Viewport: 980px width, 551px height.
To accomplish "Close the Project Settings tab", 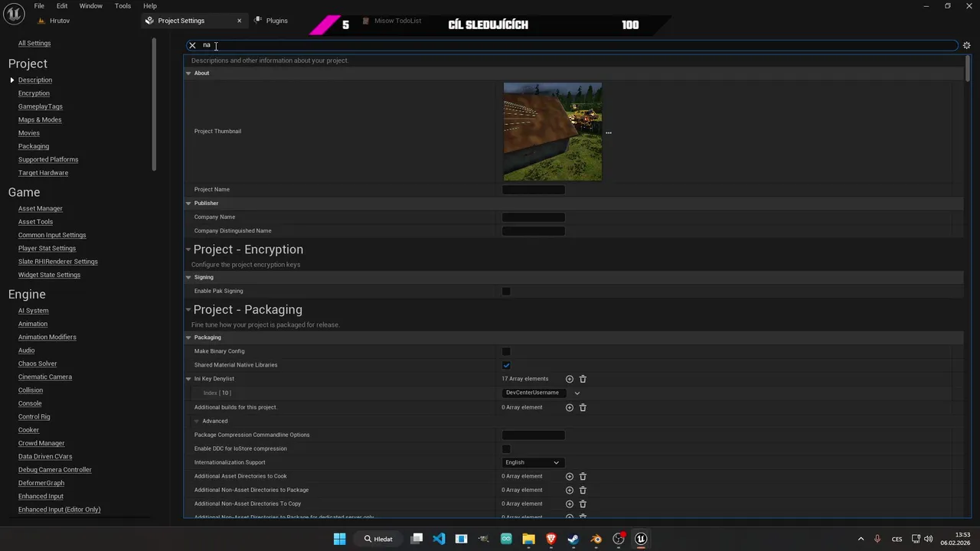I will pyautogui.click(x=239, y=21).
